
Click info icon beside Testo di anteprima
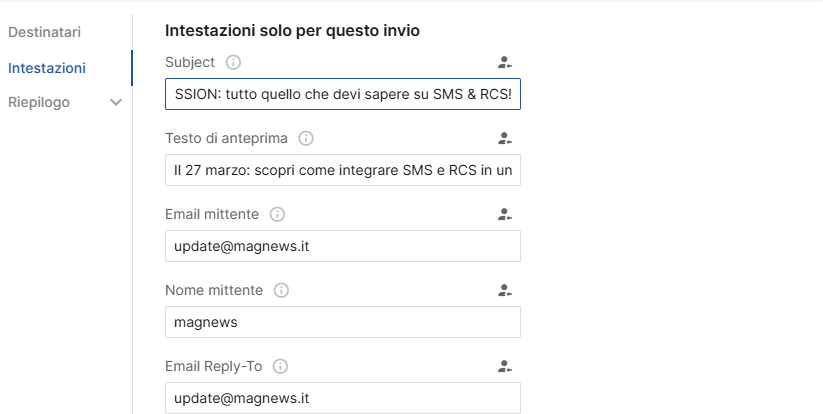click(305, 139)
